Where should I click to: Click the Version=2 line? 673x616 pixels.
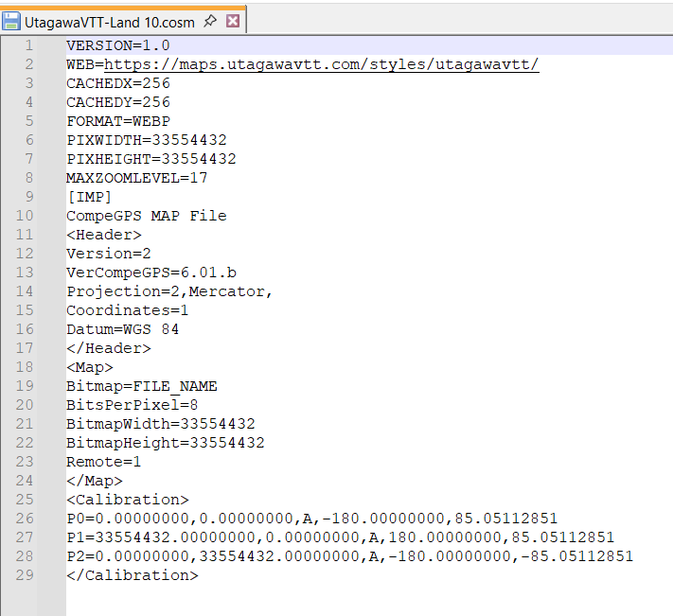point(109,254)
